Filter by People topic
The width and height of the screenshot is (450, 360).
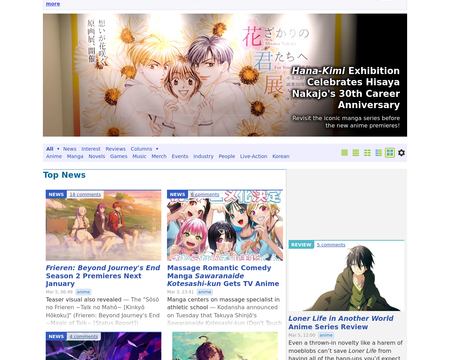click(x=227, y=156)
